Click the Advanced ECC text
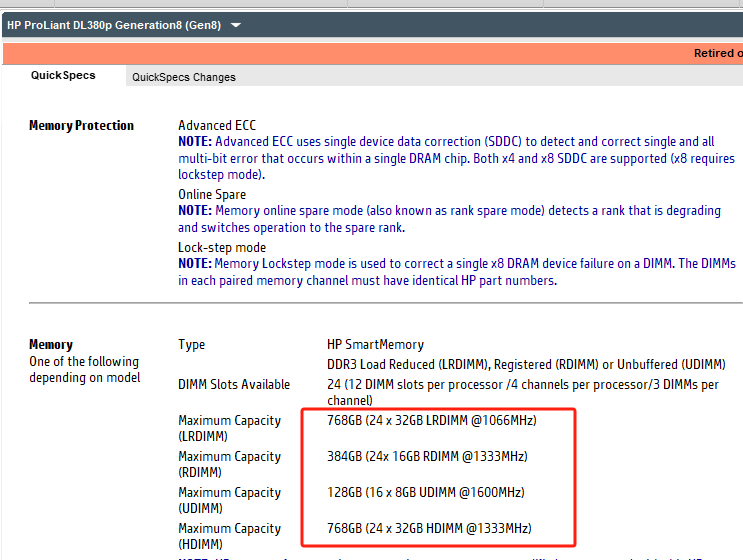 click(x=217, y=126)
